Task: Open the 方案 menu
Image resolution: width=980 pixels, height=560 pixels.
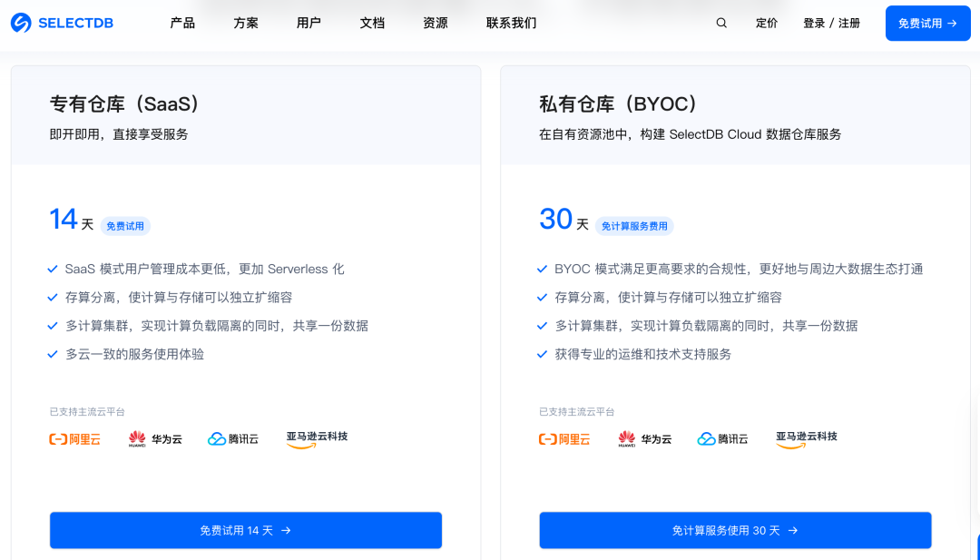Action: 246,23
